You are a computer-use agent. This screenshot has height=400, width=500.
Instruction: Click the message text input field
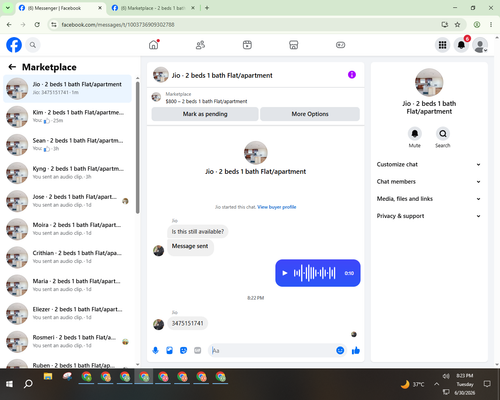coord(272,350)
